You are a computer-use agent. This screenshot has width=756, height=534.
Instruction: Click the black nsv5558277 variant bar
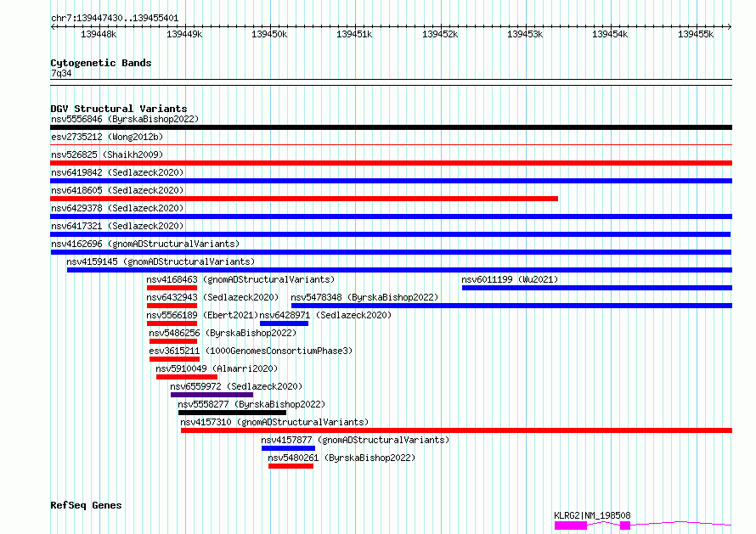tap(233, 413)
